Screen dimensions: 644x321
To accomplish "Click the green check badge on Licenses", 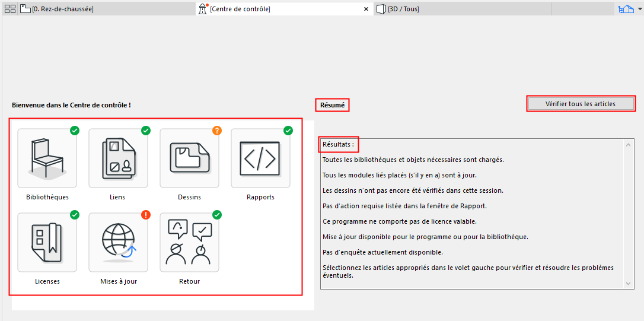I will point(75,215).
